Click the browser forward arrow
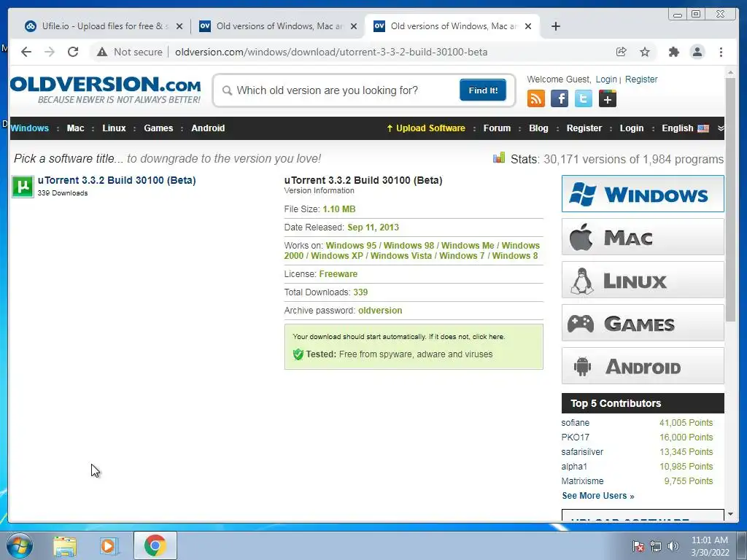 pos(50,52)
